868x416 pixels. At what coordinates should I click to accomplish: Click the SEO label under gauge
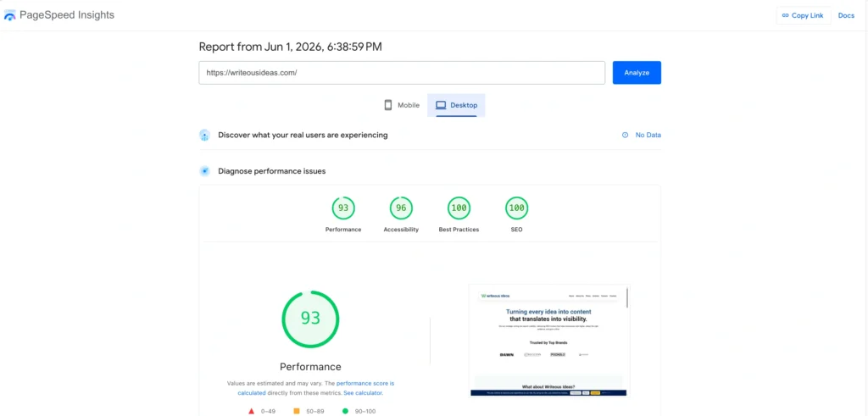tap(516, 230)
